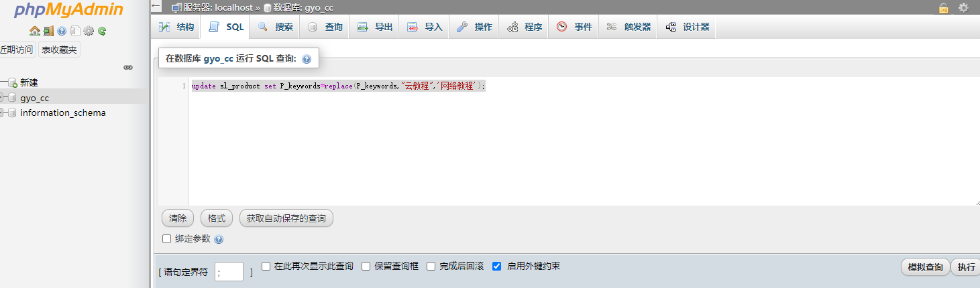This screenshot has width=980, height=288.
Task: Expand the gyo_cc database tree node
Action: 3,98
